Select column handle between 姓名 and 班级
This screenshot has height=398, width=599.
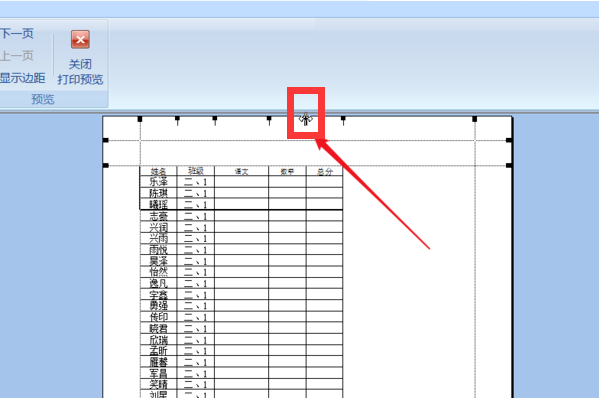177,120
